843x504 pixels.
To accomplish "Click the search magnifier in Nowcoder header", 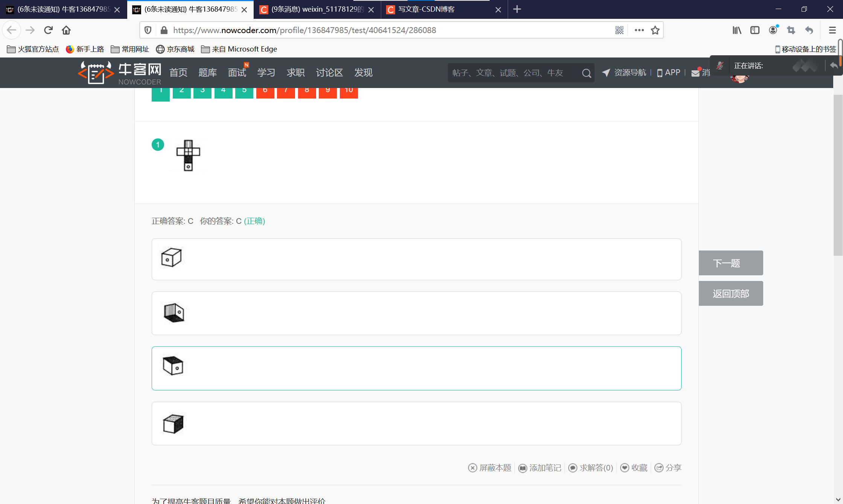I will click(586, 73).
